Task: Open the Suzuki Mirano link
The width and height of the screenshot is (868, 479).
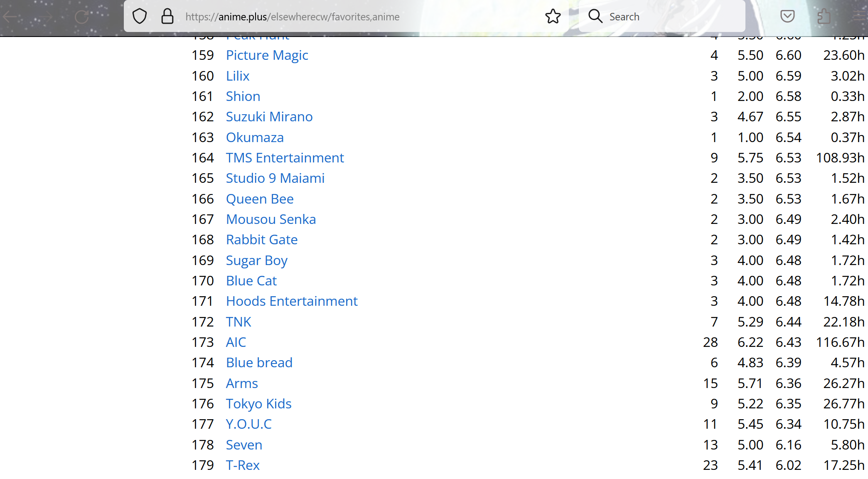Action: click(x=269, y=117)
